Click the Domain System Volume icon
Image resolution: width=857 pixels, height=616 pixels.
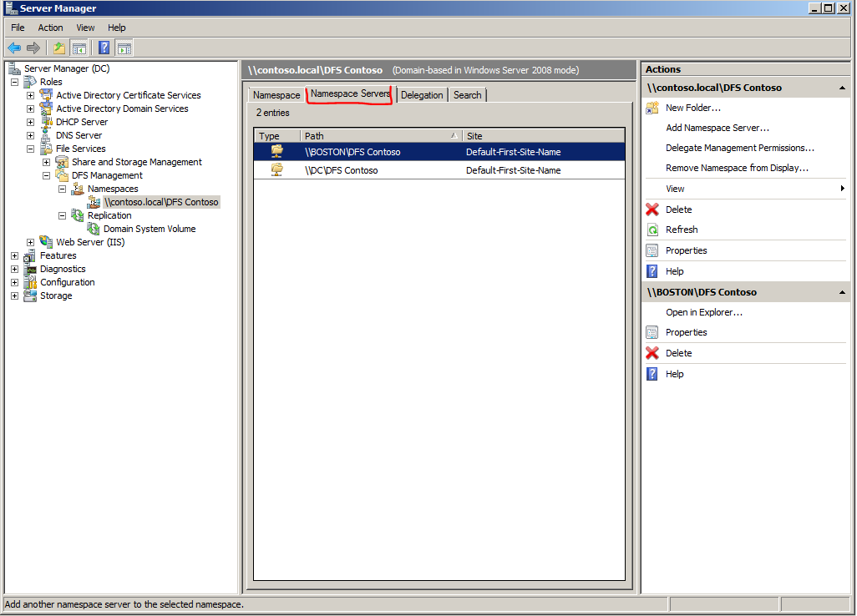point(94,229)
